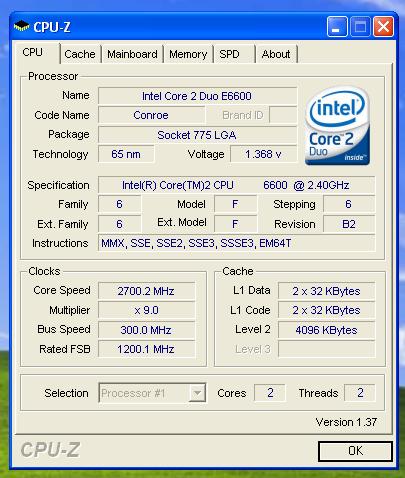Click the Code Name value Conroe
This screenshot has height=478, width=405.
click(151, 115)
